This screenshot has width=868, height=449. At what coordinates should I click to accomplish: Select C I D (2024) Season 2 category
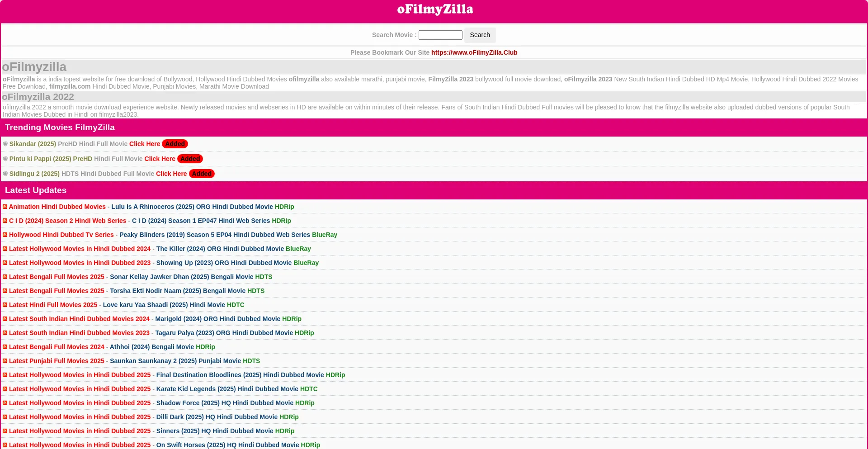pyautogui.click(x=67, y=221)
